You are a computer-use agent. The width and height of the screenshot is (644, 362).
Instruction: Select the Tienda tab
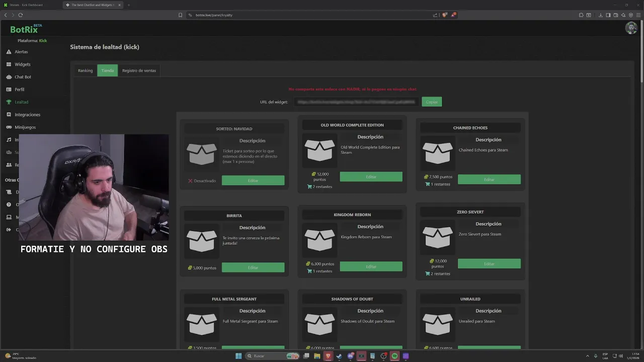point(107,70)
